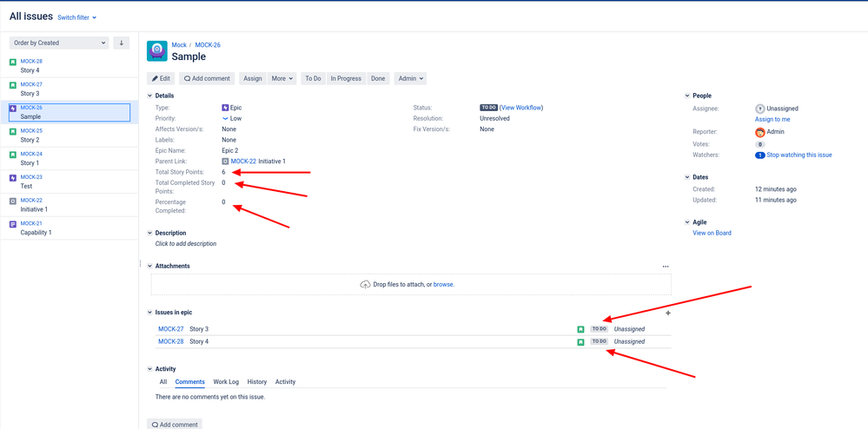Click the Assign button
The width and height of the screenshot is (868, 429).
[253, 79]
